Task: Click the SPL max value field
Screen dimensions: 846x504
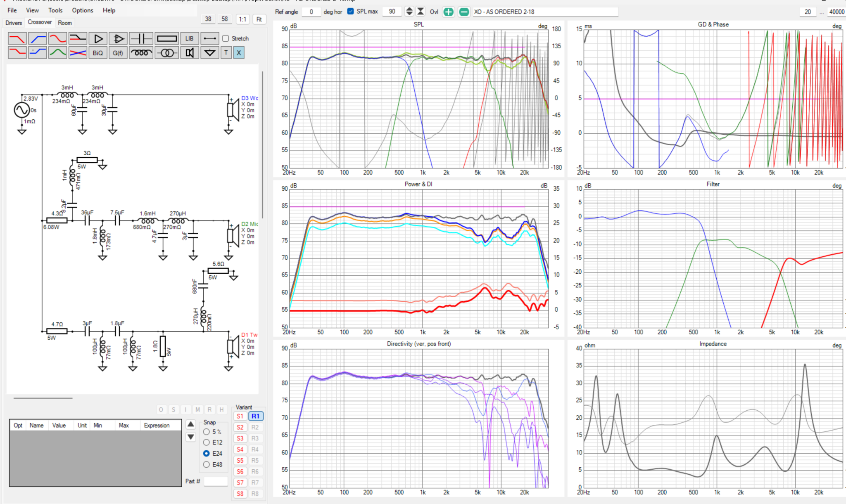Action: 392,12
